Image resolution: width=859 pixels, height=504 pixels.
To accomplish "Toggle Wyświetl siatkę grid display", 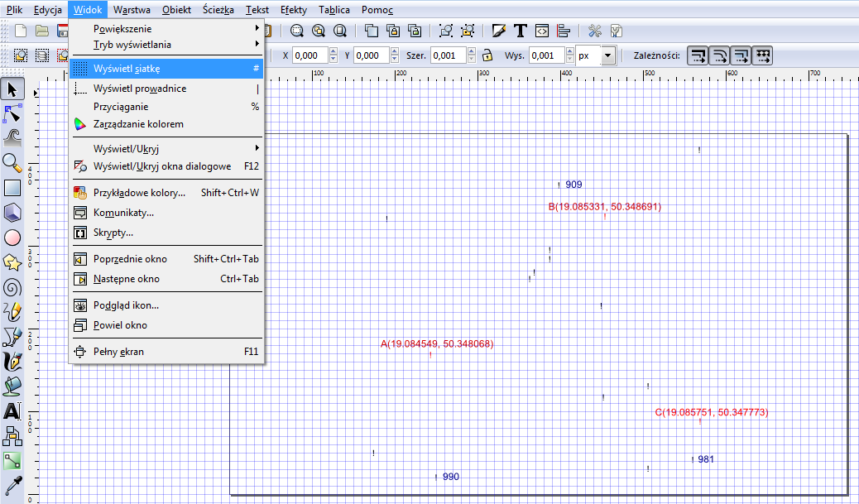I will pos(166,69).
